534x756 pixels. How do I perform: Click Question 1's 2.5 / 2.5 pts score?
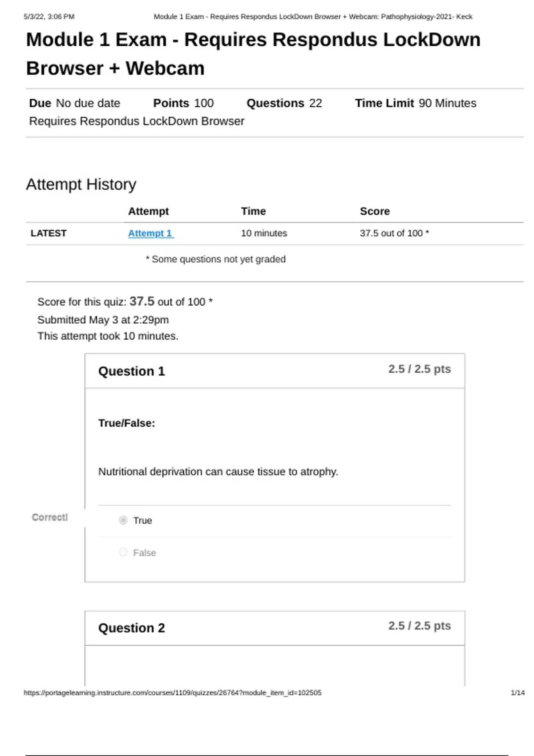pyautogui.click(x=419, y=369)
